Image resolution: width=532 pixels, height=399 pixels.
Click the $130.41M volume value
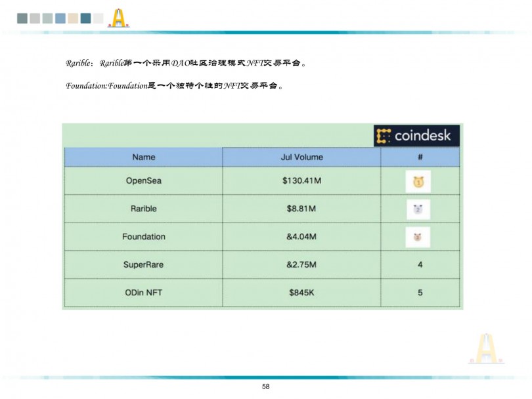[301, 180]
